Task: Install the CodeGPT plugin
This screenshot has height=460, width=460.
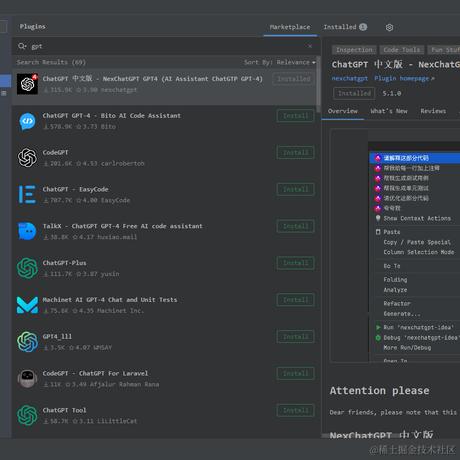Action: tap(296, 153)
